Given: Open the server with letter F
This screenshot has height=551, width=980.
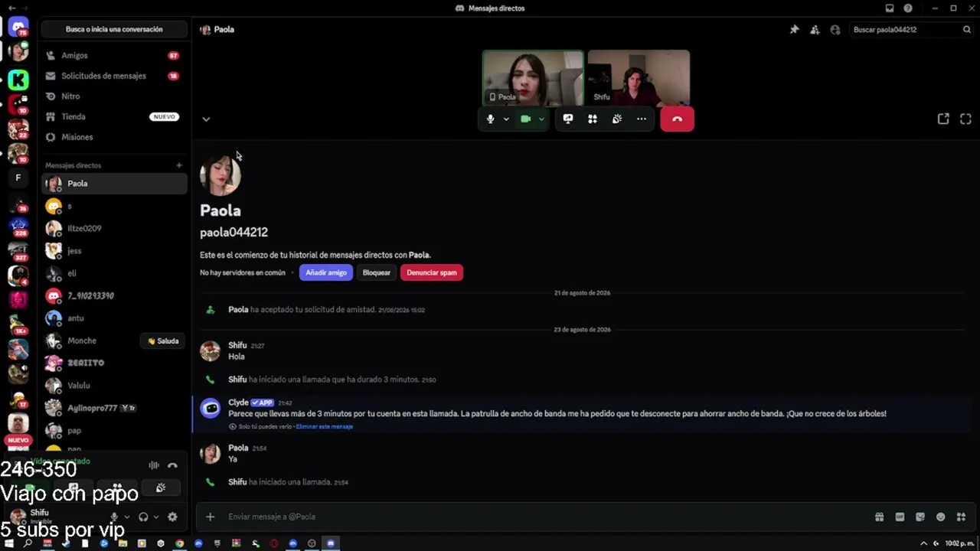Looking at the screenshot, I should [18, 178].
